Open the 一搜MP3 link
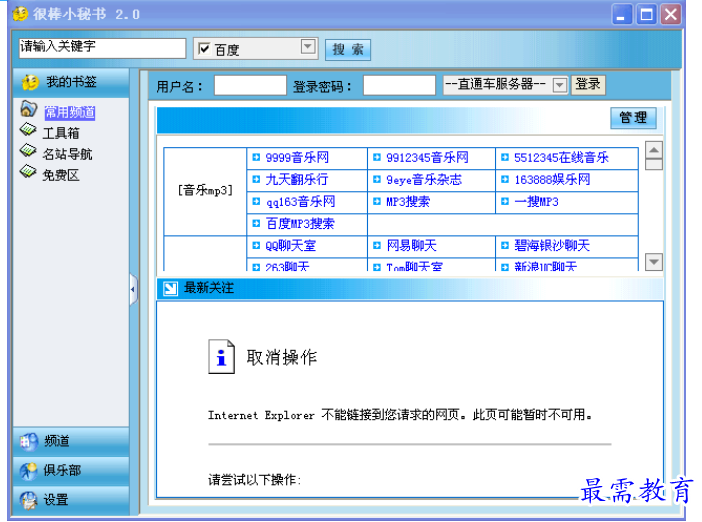 [x=536, y=202]
